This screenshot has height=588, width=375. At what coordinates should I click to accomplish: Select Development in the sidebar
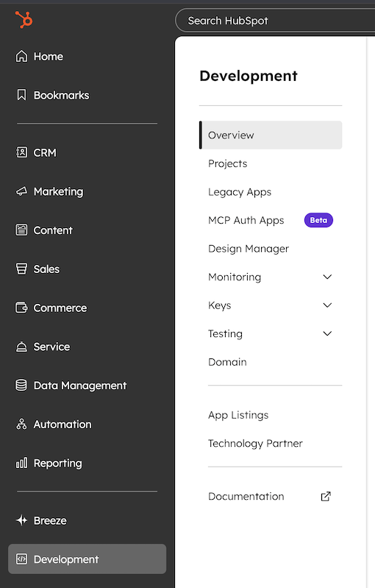point(87,559)
